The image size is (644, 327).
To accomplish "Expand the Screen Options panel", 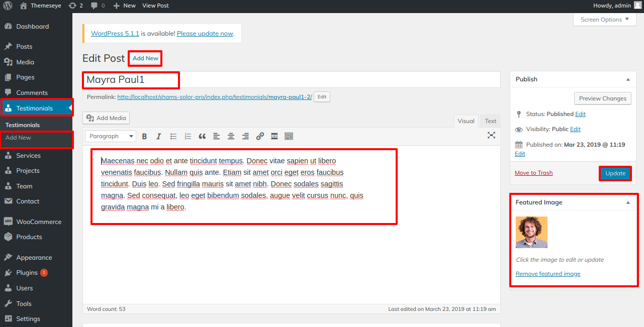I will click(604, 20).
